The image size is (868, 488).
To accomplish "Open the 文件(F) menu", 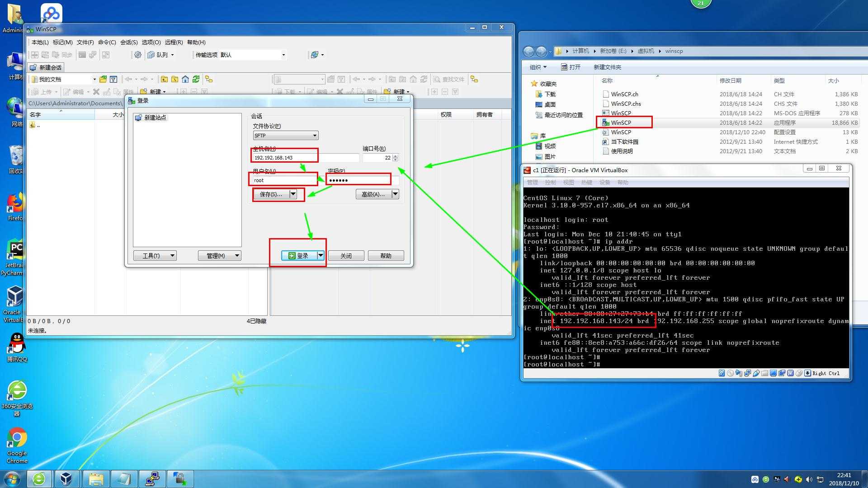I will (x=85, y=42).
